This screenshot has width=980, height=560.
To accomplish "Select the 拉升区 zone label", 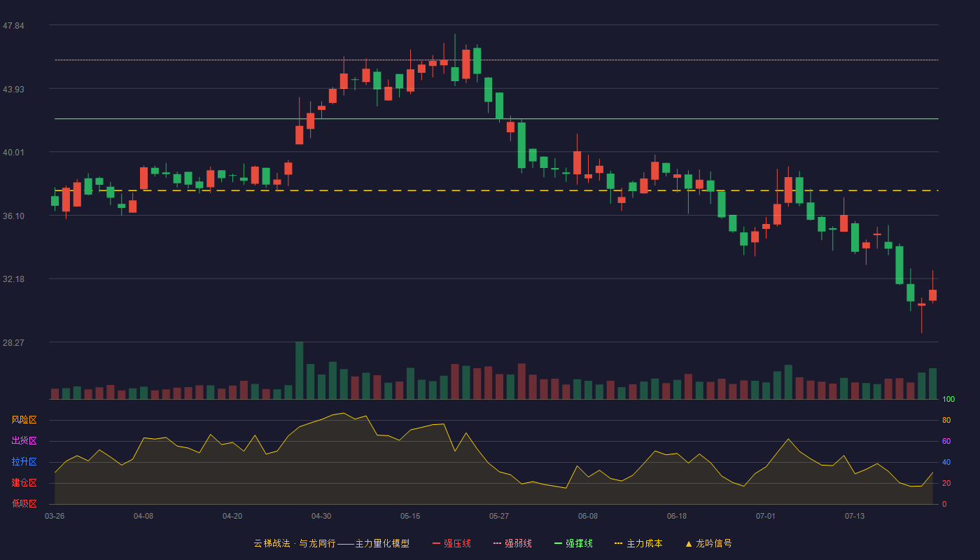I will [24, 462].
